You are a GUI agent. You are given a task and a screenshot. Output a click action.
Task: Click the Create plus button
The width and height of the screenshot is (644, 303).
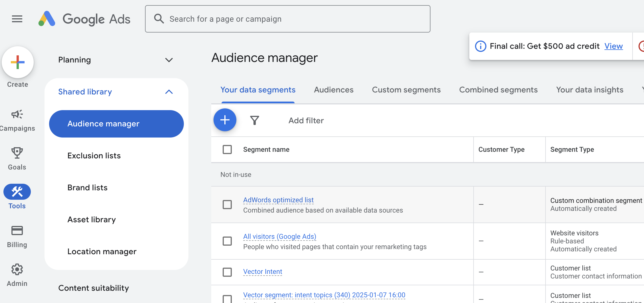coord(18,62)
